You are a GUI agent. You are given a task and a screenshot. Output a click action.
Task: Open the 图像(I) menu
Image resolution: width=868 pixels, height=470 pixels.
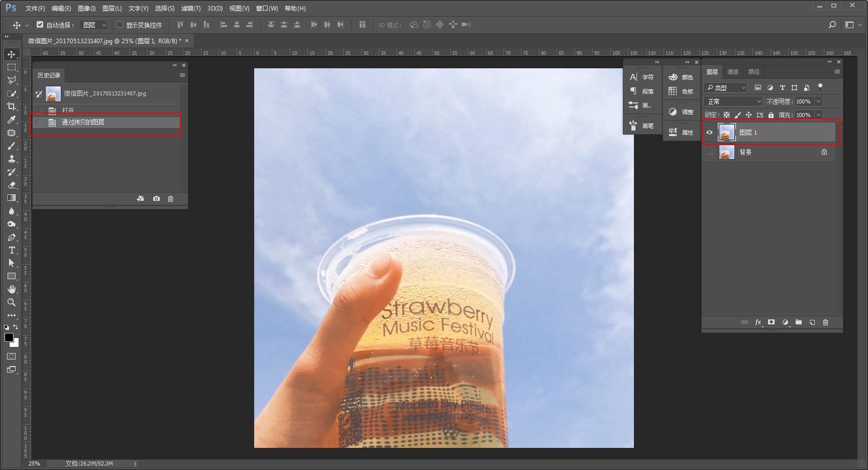click(87, 9)
